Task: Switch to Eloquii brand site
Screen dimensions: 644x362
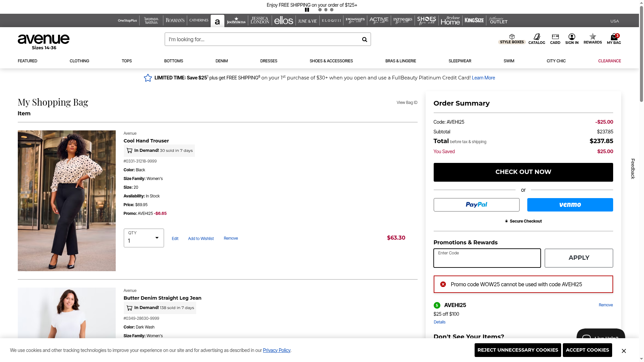Action: coord(331,20)
